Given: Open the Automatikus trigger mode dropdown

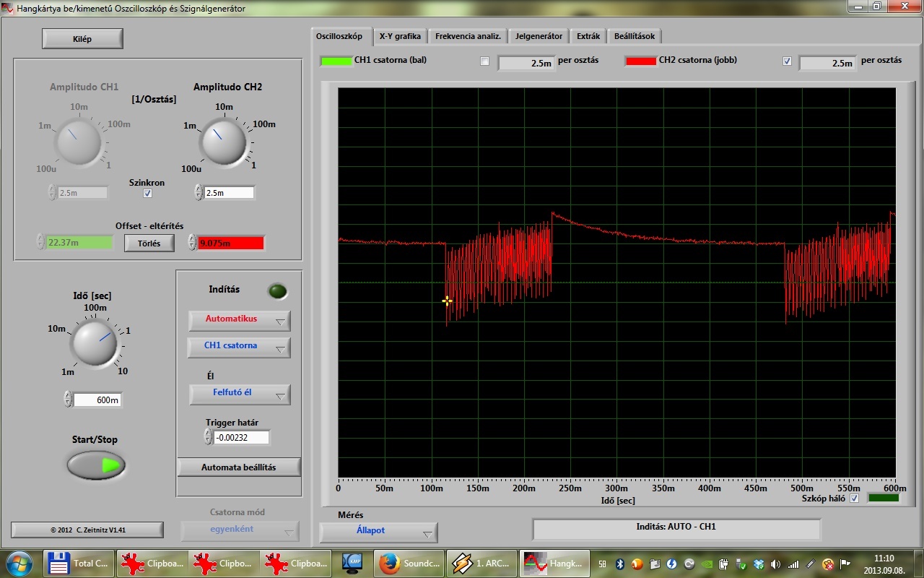Looking at the screenshot, I should coord(240,320).
